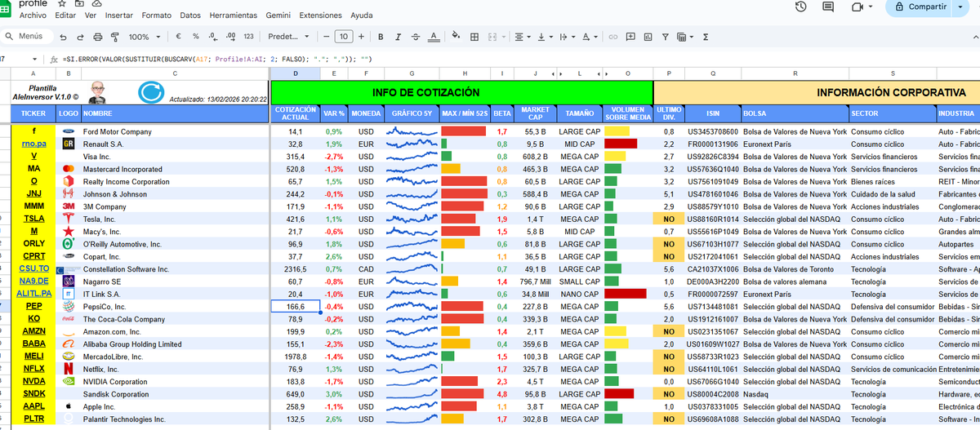Select cell with PepsiCo price 166,6
The height and width of the screenshot is (430, 980).
(295, 307)
